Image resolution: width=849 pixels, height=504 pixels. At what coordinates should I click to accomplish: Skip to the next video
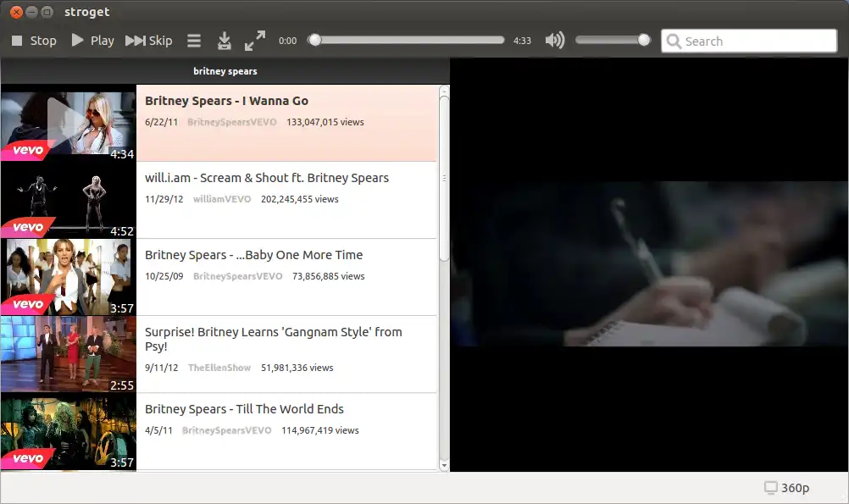coord(149,41)
